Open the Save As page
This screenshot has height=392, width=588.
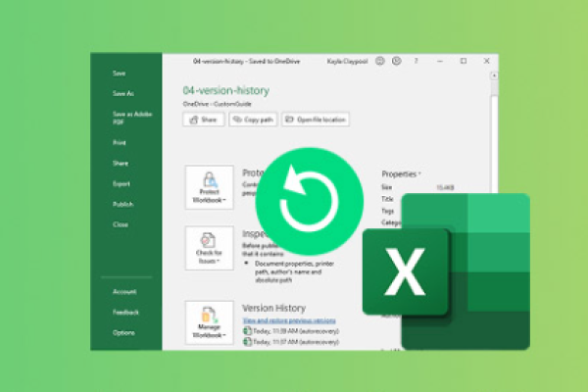click(123, 93)
